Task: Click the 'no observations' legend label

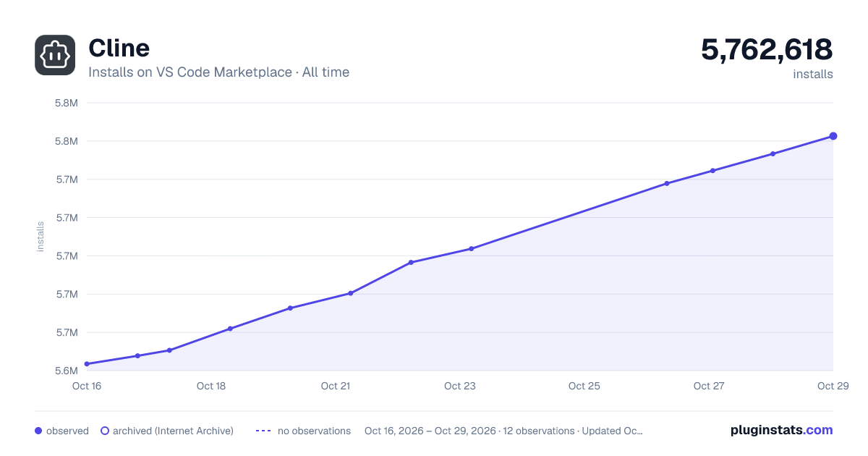Action: (x=314, y=431)
